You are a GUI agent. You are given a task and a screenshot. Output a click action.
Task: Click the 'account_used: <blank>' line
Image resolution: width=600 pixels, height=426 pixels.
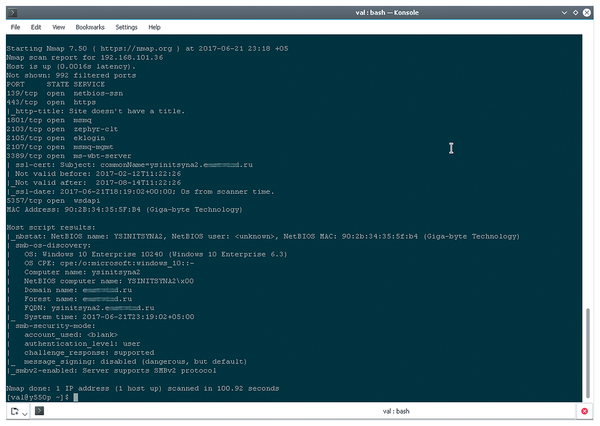[x=71, y=335]
